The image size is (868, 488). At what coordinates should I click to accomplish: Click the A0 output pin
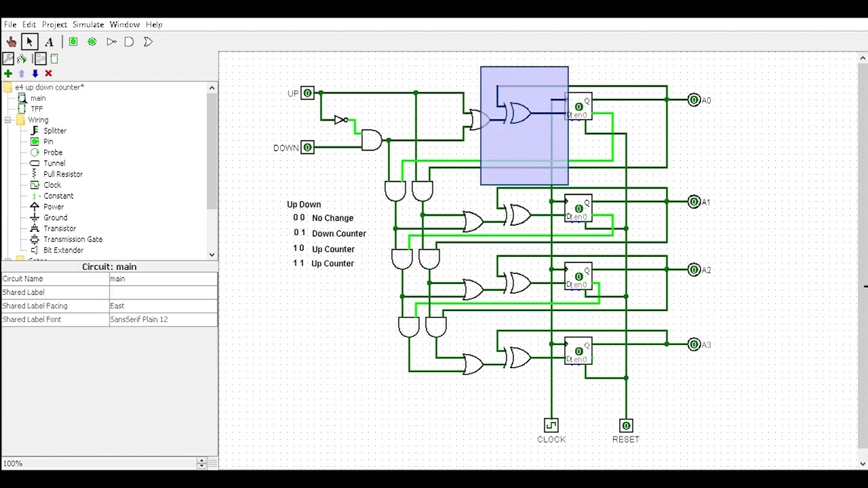pyautogui.click(x=694, y=100)
